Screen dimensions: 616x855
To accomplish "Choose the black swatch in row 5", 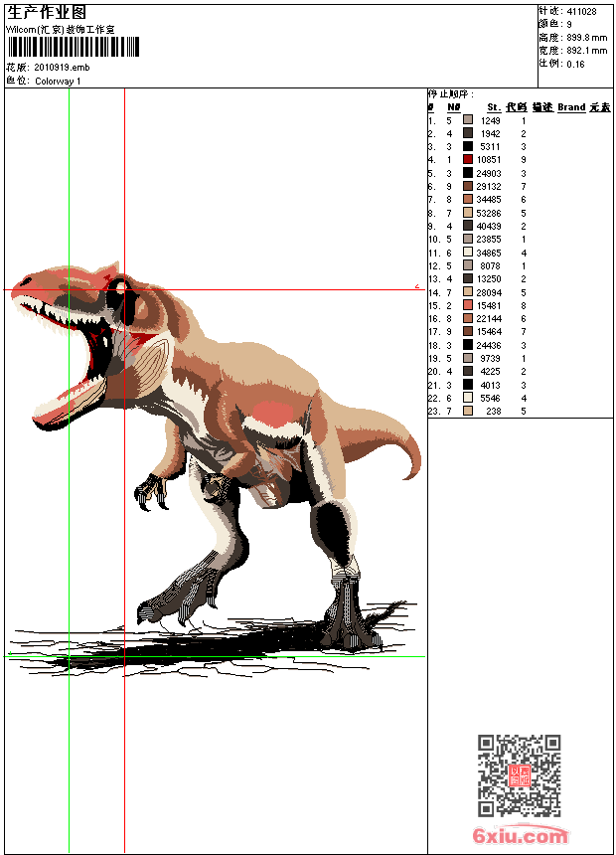I will pos(468,173).
